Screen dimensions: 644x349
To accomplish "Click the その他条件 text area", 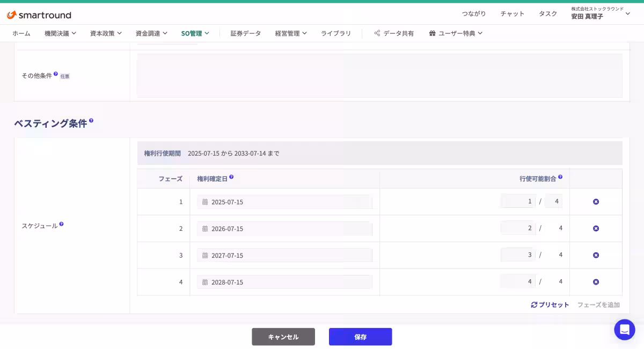I will tap(379, 76).
